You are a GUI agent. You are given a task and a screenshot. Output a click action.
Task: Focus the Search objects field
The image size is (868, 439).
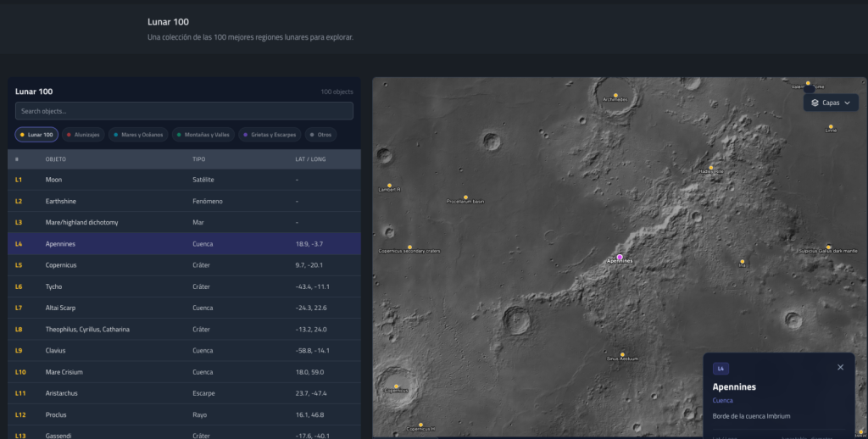click(184, 111)
